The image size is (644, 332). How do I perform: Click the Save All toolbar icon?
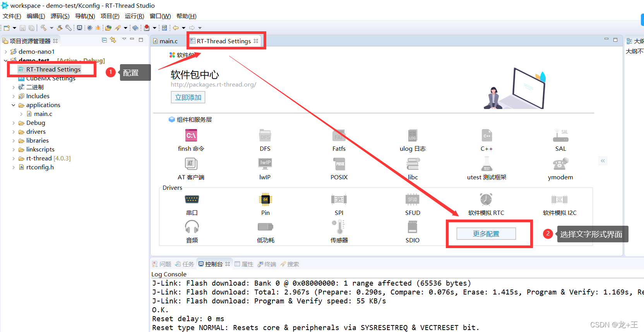(x=31, y=28)
